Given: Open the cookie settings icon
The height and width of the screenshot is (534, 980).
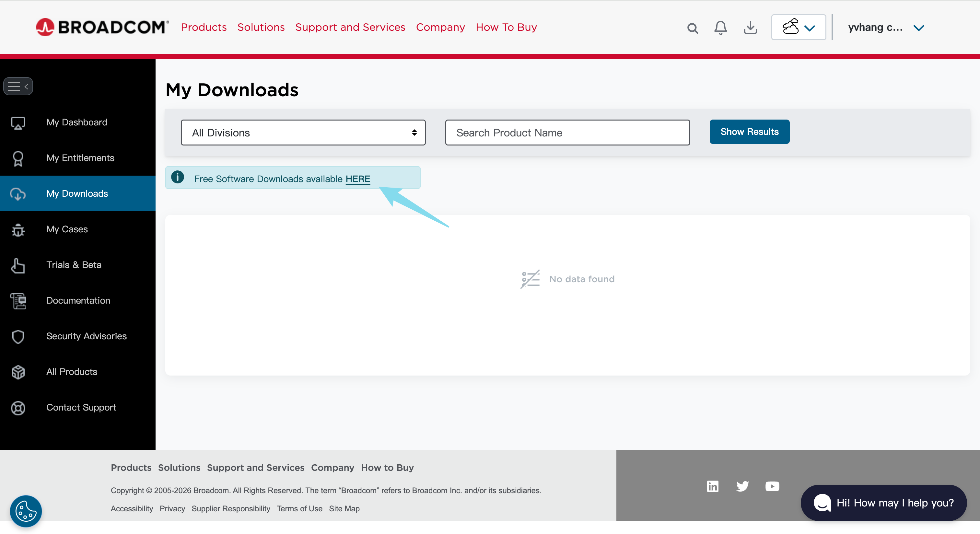Looking at the screenshot, I should (x=26, y=511).
